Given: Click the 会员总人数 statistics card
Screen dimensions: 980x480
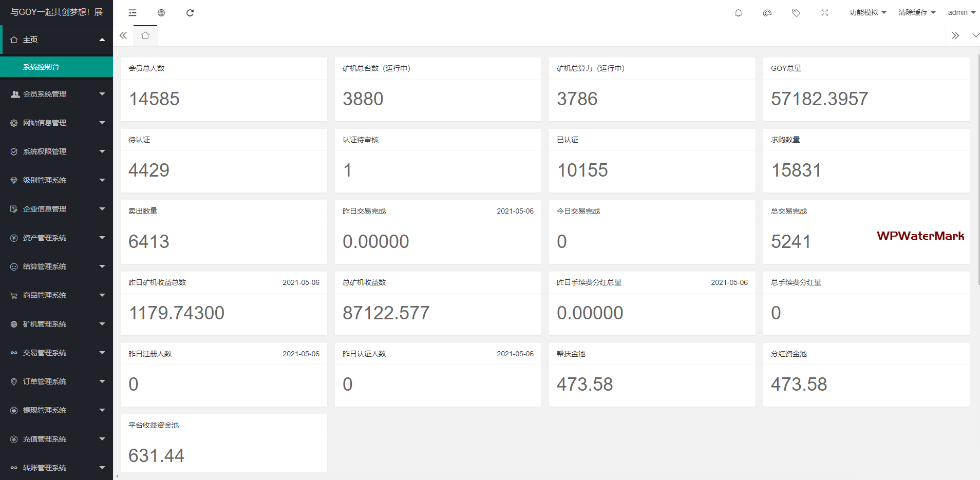Looking at the screenshot, I should coord(223,89).
